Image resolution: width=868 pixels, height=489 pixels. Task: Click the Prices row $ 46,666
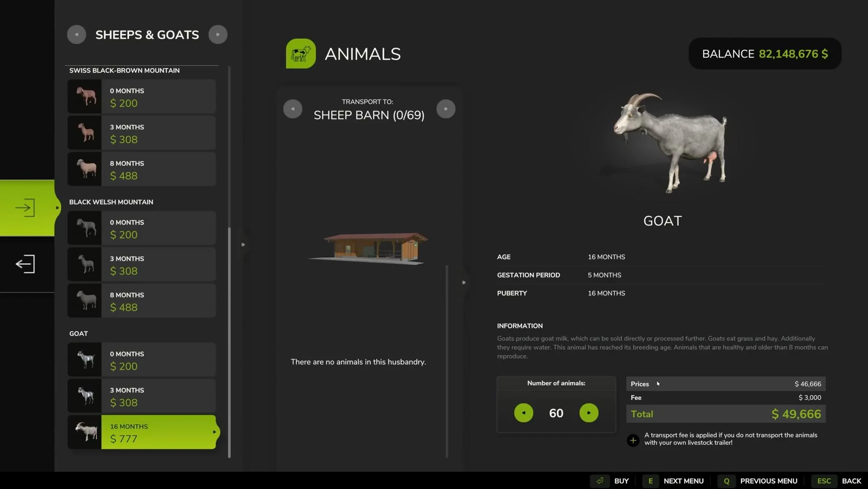point(726,384)
